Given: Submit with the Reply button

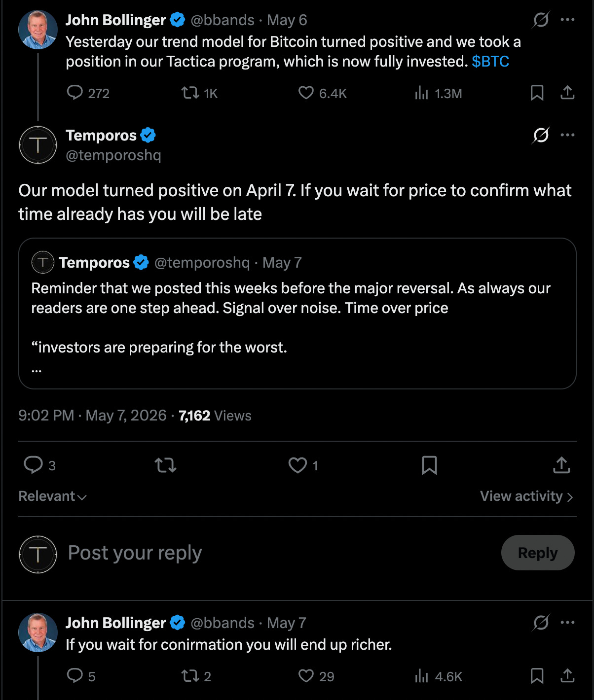Looking at the screenshot, I should (538, 553).
